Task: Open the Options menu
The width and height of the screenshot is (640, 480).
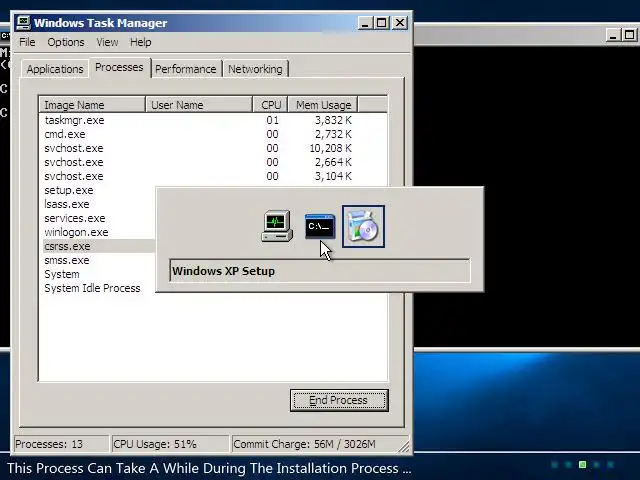Action: click(x=66, y=42)
